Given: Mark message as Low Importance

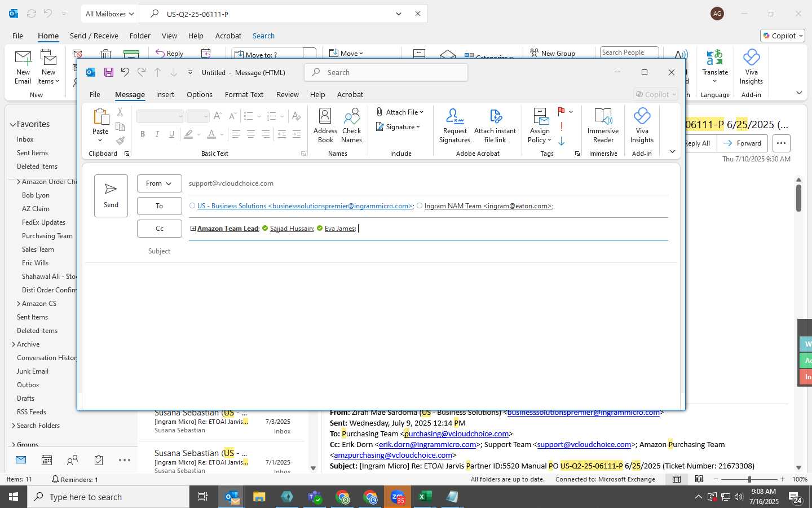Looking at the screenshot, I should (x=562, y=141).
